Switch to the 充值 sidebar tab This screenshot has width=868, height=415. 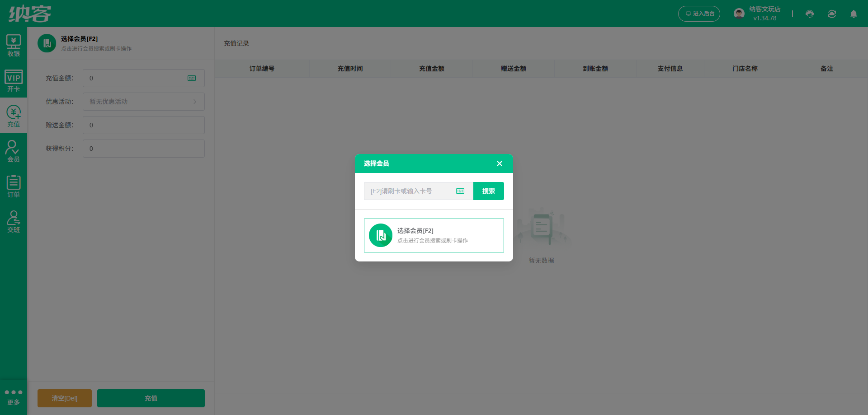pos(14,116)
